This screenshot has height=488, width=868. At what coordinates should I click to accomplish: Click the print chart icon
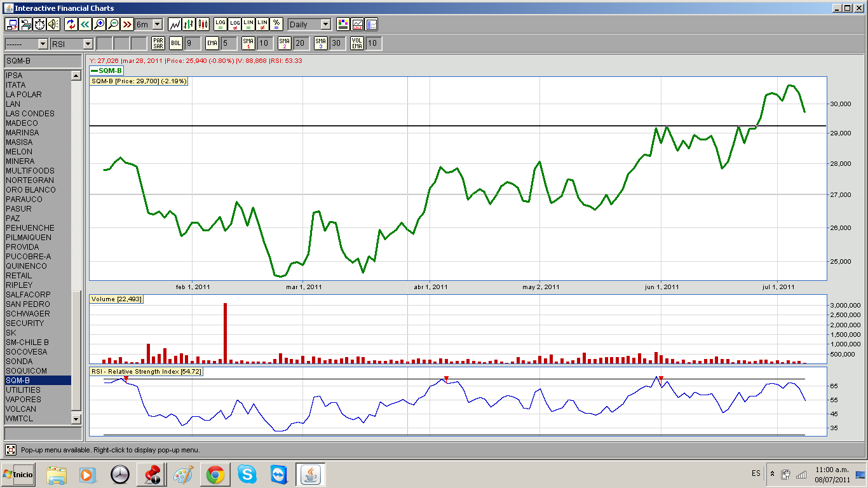tap(25, 24)
